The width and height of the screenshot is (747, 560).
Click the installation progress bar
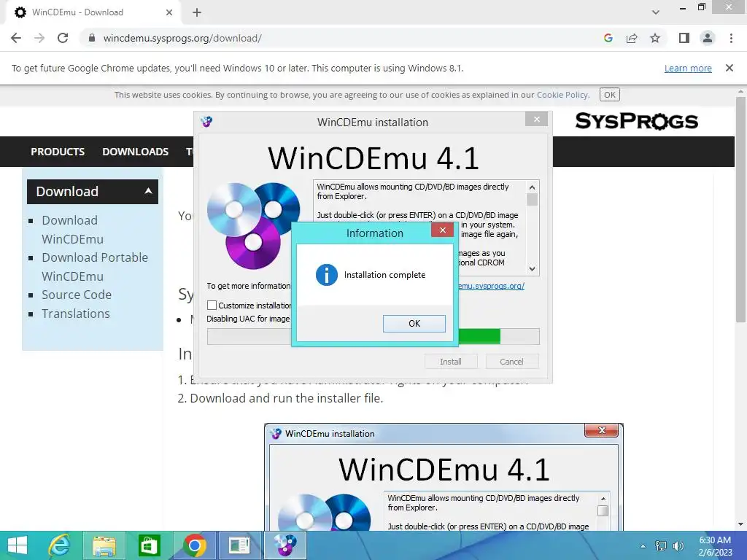pos(373,336)
